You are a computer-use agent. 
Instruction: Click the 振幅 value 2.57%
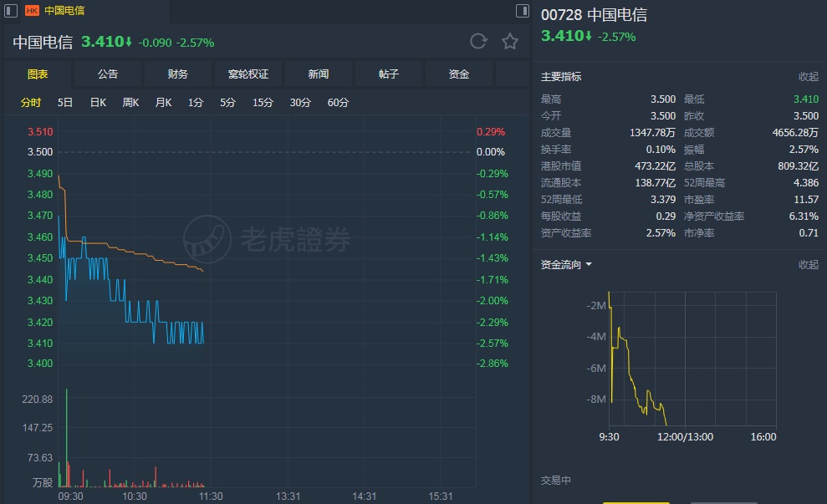[x=804, y=150]
